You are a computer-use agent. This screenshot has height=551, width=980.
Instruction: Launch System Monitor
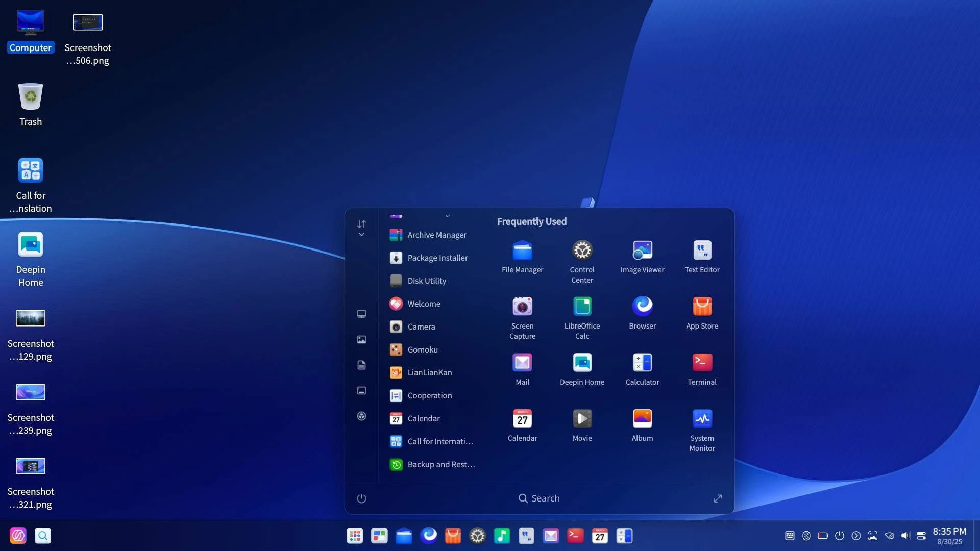[x=702, y=430]
